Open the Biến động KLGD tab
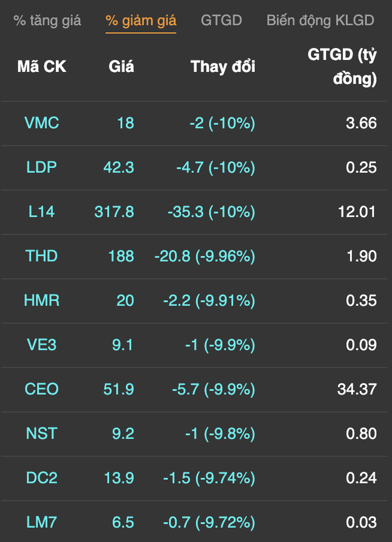 [320, 21]
